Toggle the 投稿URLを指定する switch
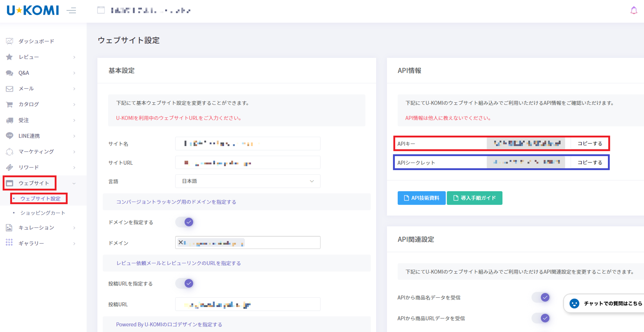This screenshot has height=332, width=644. 185,283
